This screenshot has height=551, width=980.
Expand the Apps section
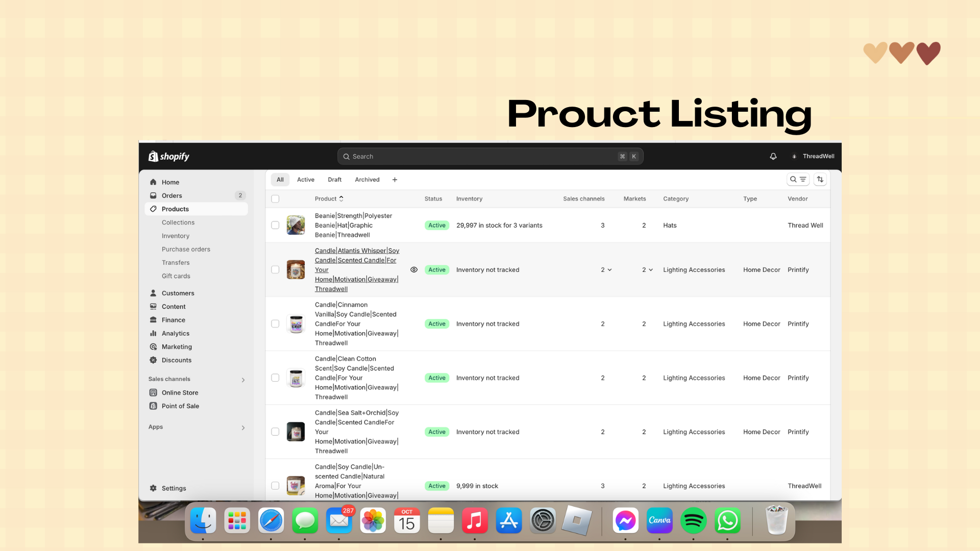click(243, 428)
